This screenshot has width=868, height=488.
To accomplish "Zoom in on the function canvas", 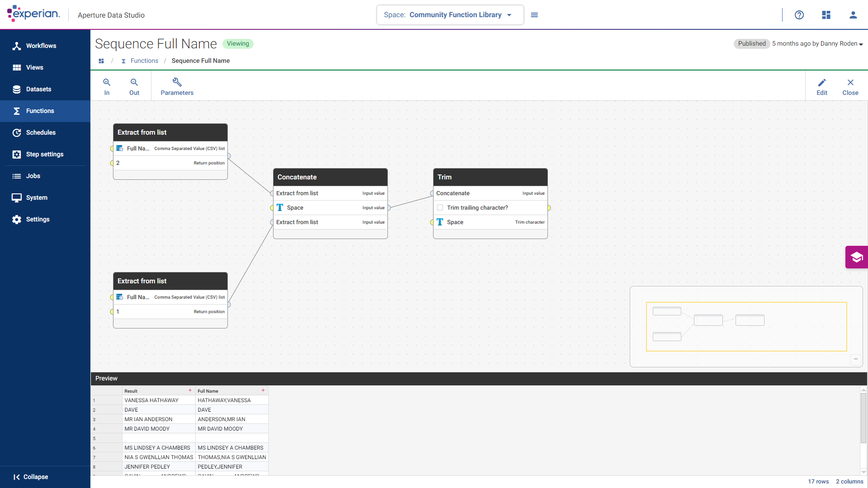I will point(107,86).
